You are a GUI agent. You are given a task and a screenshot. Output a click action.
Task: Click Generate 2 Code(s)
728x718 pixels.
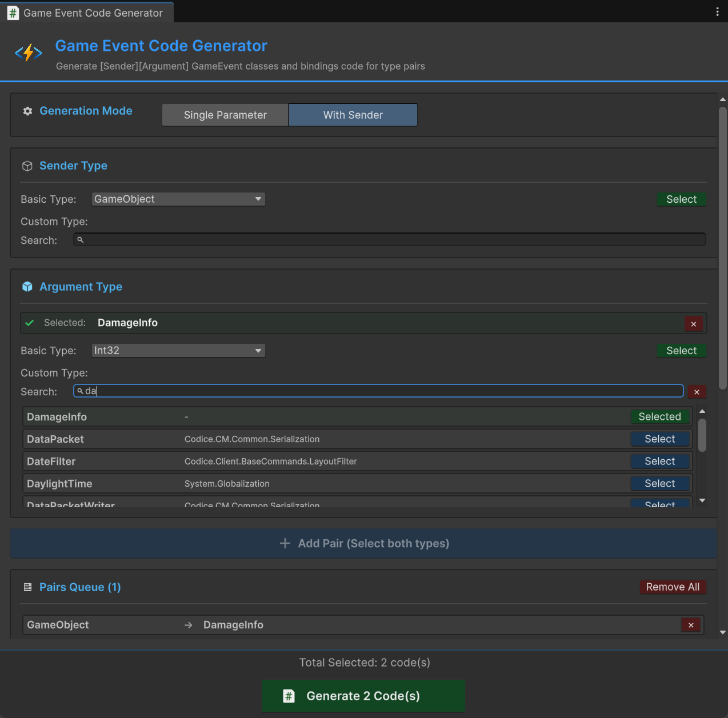363,696
